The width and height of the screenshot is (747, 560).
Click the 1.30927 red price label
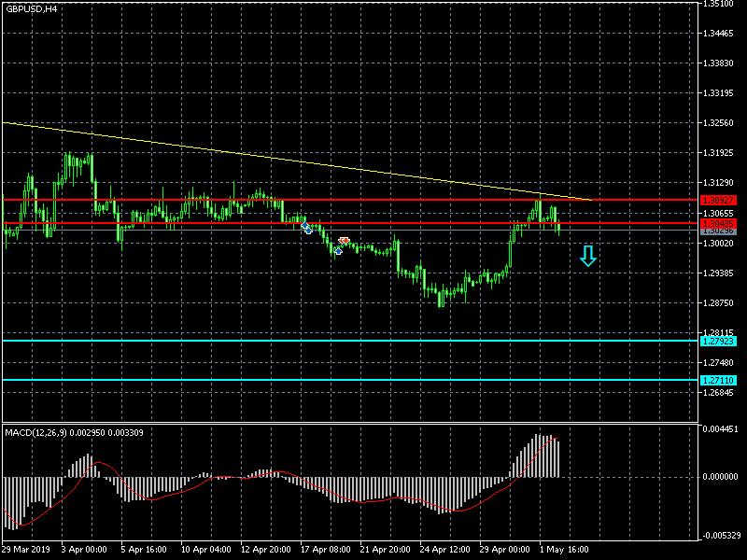coord(717,200)
